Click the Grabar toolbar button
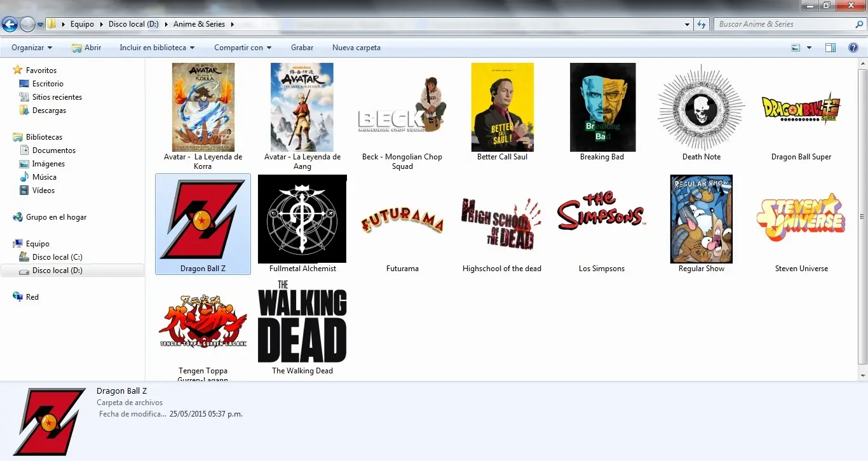The image size is (868, 461). coord(302,48)
